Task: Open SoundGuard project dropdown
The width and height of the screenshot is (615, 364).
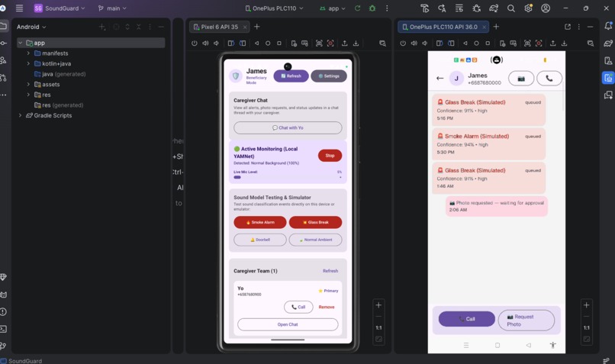Action: tap(60, 8)
